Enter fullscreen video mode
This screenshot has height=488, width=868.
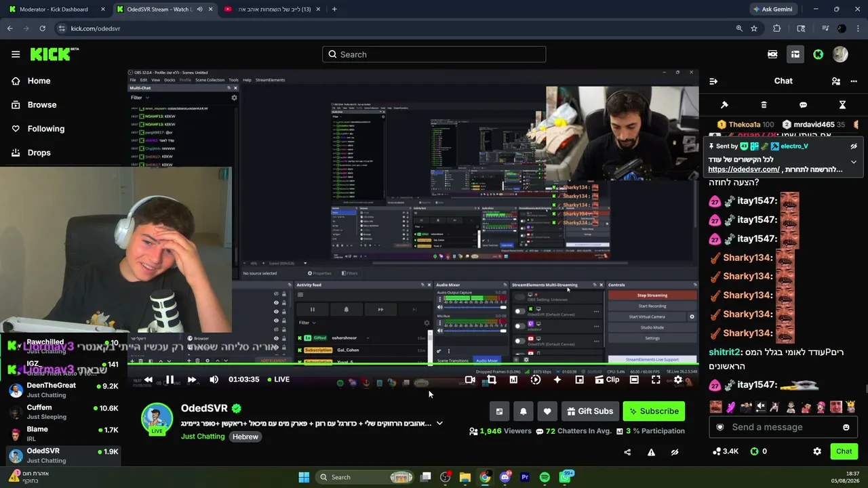(x=656, y=380)
